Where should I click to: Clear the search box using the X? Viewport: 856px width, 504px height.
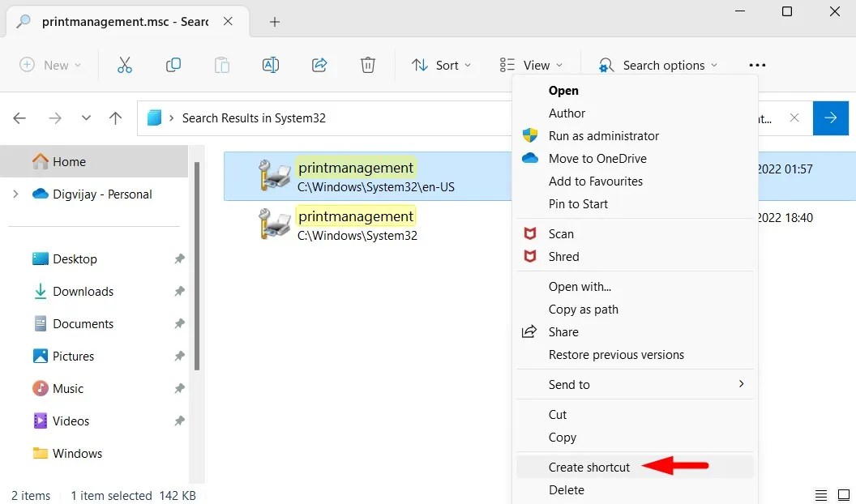794,118
